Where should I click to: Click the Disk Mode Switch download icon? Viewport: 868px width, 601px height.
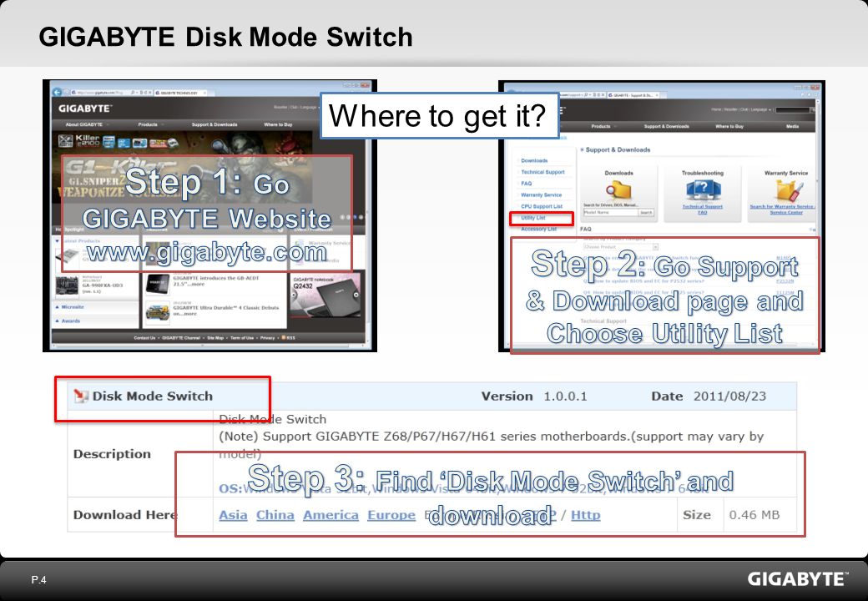(x=81, y=395)
